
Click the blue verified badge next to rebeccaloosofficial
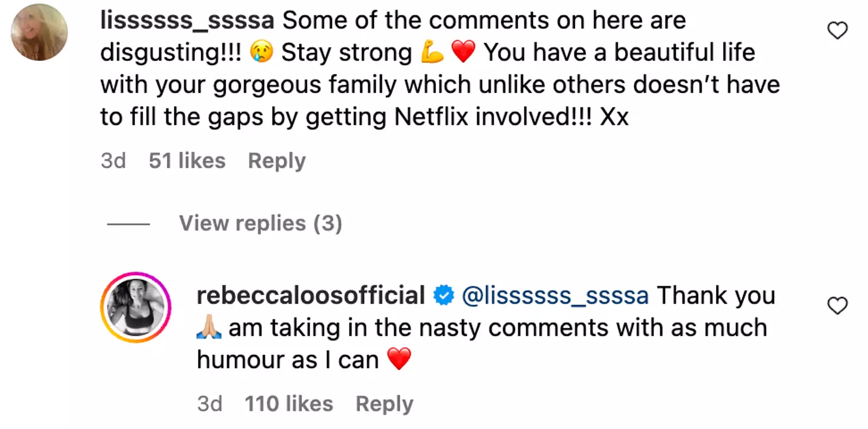click(x=443, y=295)
